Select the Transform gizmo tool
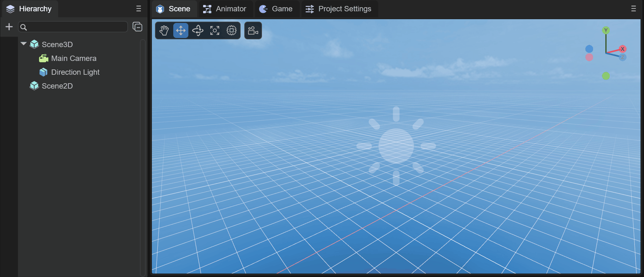Screen dimensions: 644x277 (x=232, y=30)
